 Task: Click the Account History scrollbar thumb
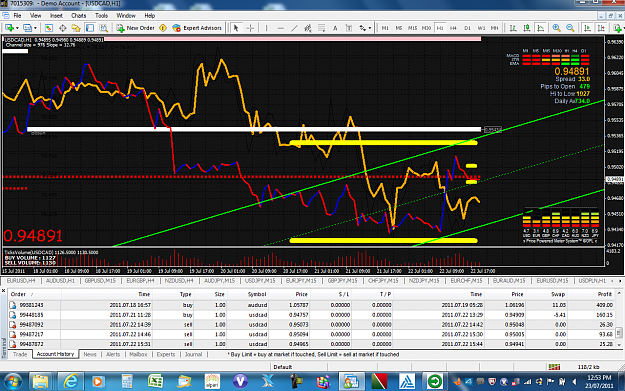(x=619, y=332)
